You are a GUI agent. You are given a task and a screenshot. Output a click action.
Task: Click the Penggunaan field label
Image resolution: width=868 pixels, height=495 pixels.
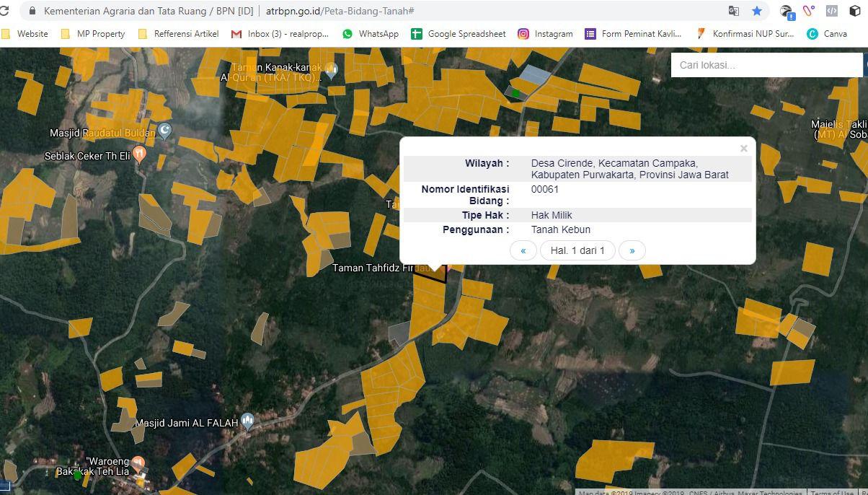coord(476,229)
